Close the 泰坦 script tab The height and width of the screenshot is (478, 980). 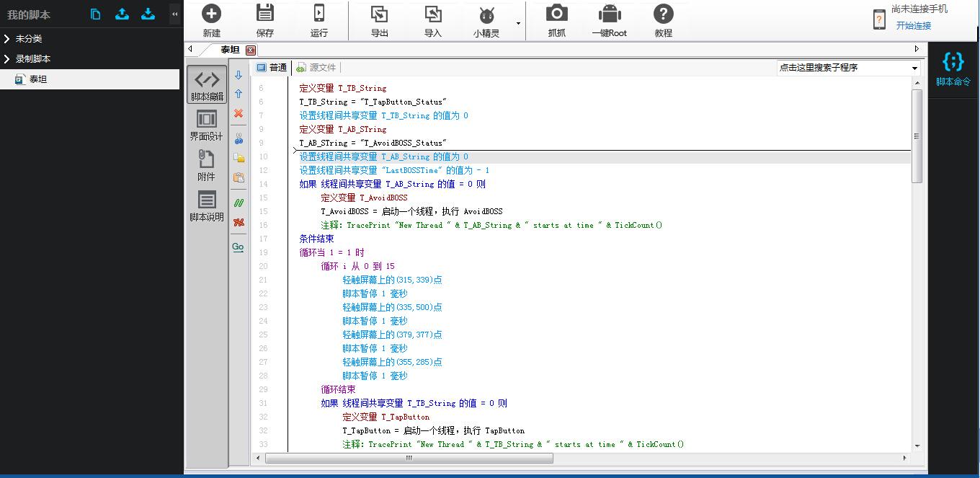coord(251,50)
